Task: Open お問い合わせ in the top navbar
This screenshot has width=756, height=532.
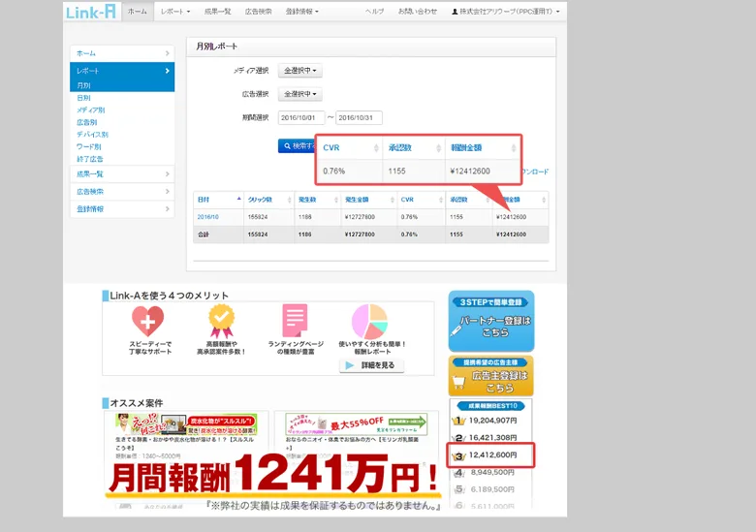Action: pos(417,12)
